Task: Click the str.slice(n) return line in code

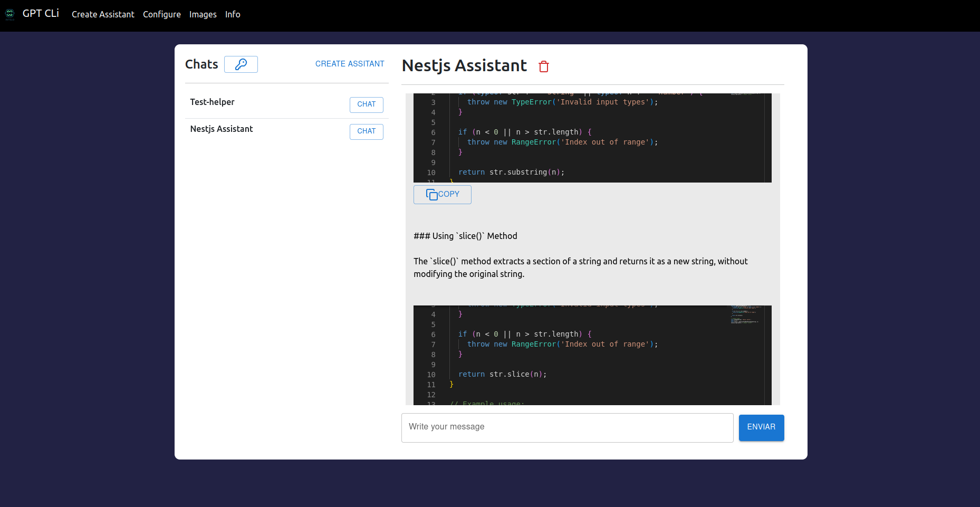Action: tap(502, 375)
